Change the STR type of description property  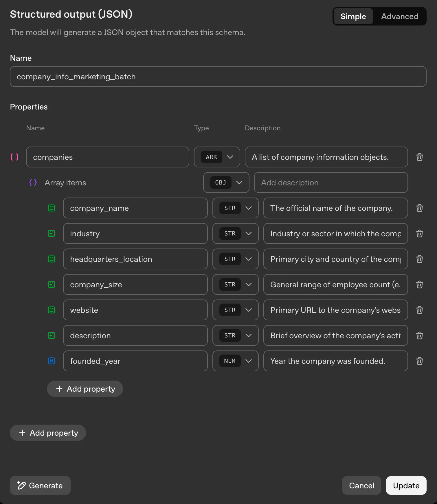click(x=236, y=335)
